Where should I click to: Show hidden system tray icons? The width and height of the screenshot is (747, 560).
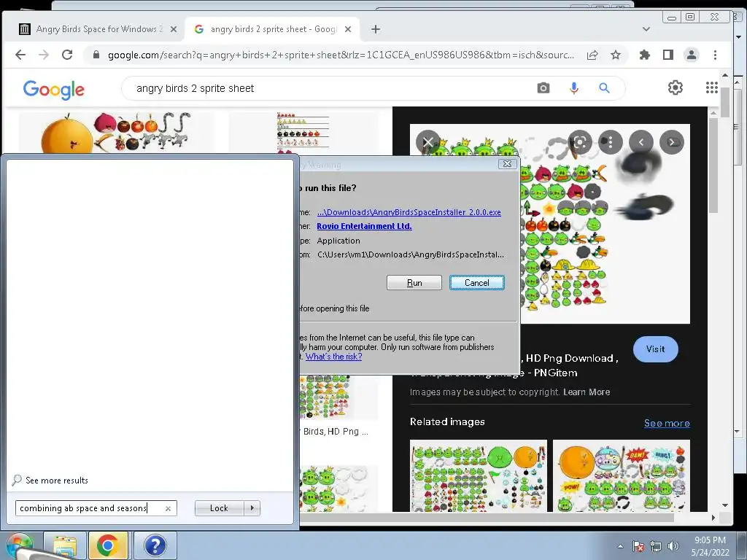(620, 546)
